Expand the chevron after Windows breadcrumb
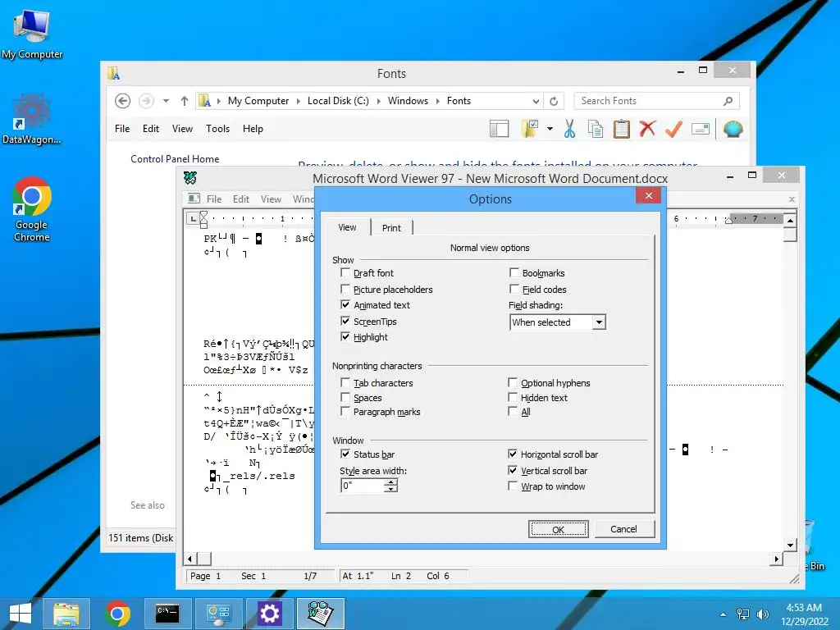Viewport: 840px width, 630px height. pos(438,101)
